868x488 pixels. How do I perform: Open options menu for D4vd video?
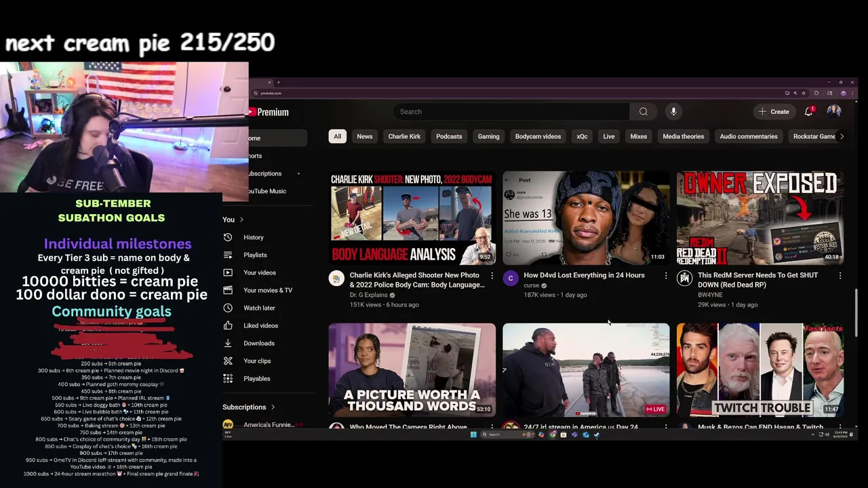(x=666, y=276)
